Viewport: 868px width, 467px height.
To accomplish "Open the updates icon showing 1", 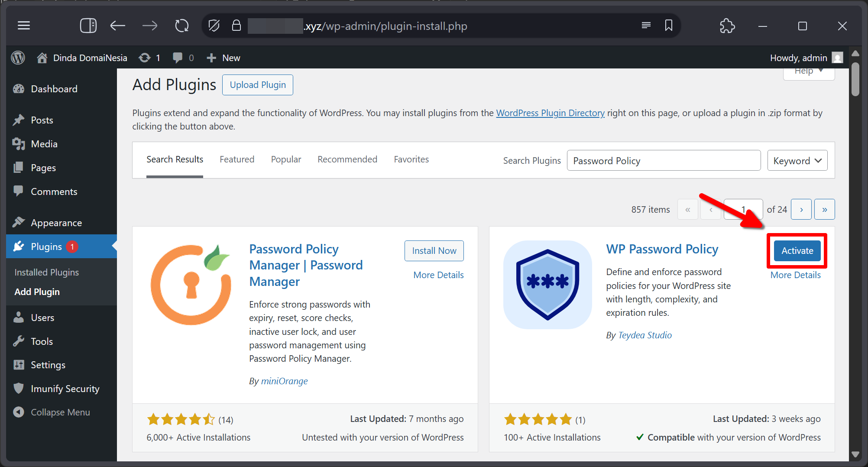I will 149,58.
